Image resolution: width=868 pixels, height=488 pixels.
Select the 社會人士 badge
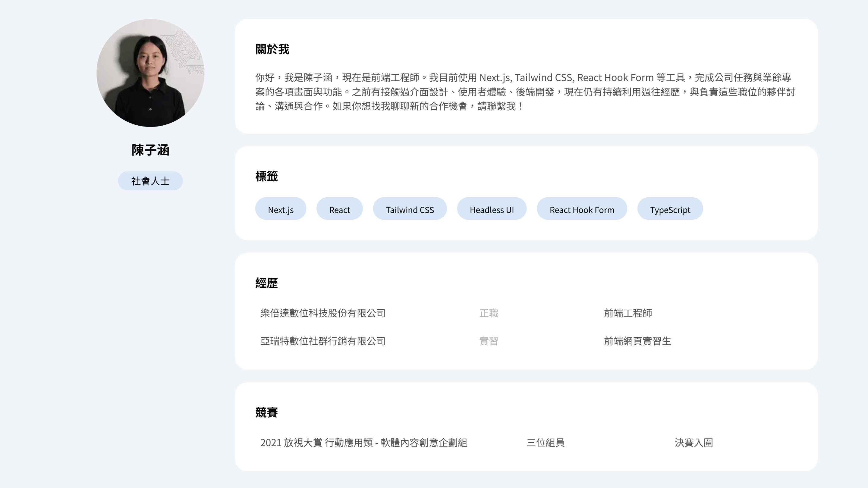[150, 181]
